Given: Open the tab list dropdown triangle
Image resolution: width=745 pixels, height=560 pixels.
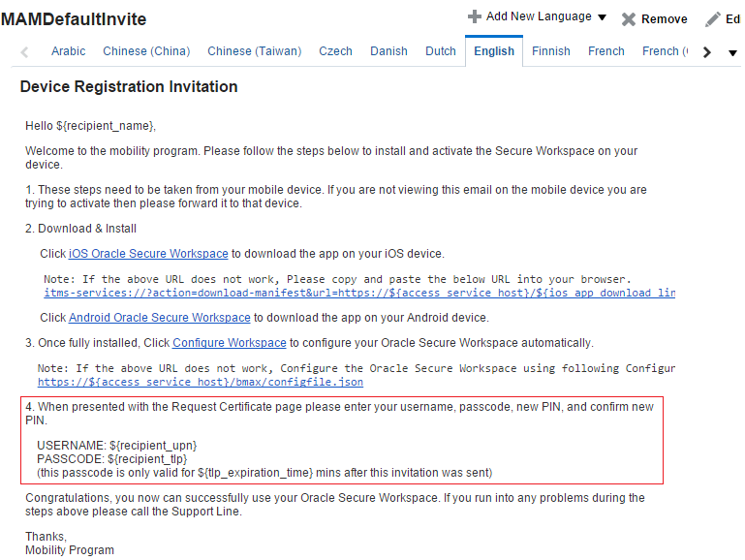Looking at the screenshot, I should point(732,52).
